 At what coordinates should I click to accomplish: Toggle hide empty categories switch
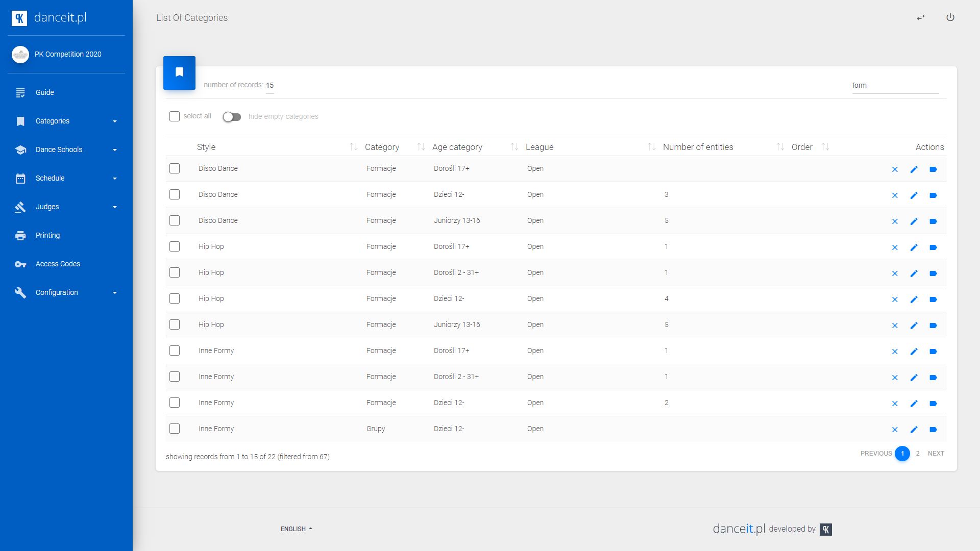pos(232,117)
